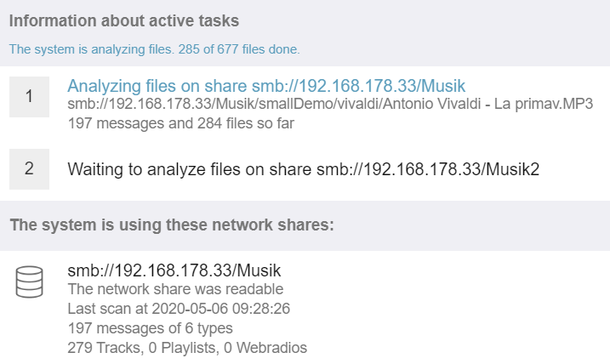Click the Information about active tasks header

(x=124, y=20)
